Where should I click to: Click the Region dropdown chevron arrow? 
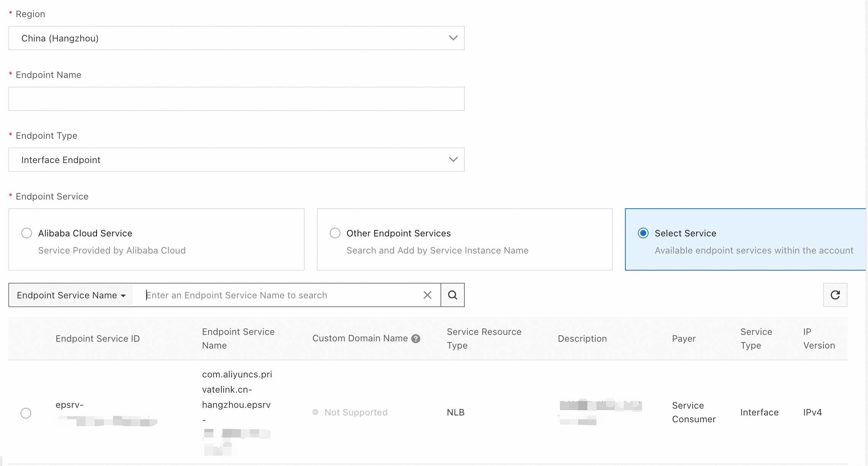click(x=453, y=38)
